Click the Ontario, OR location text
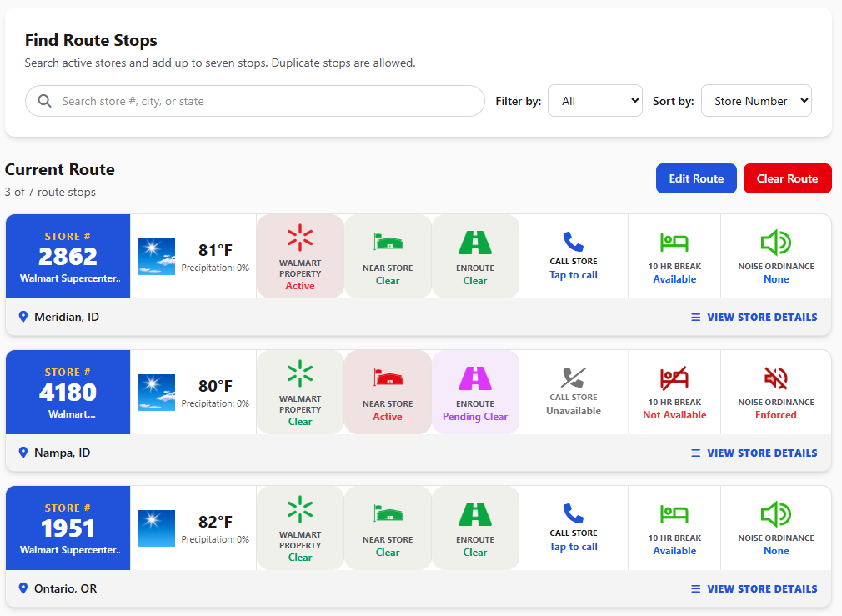Viewport: 842px width, 616px height. coord(66,588)
